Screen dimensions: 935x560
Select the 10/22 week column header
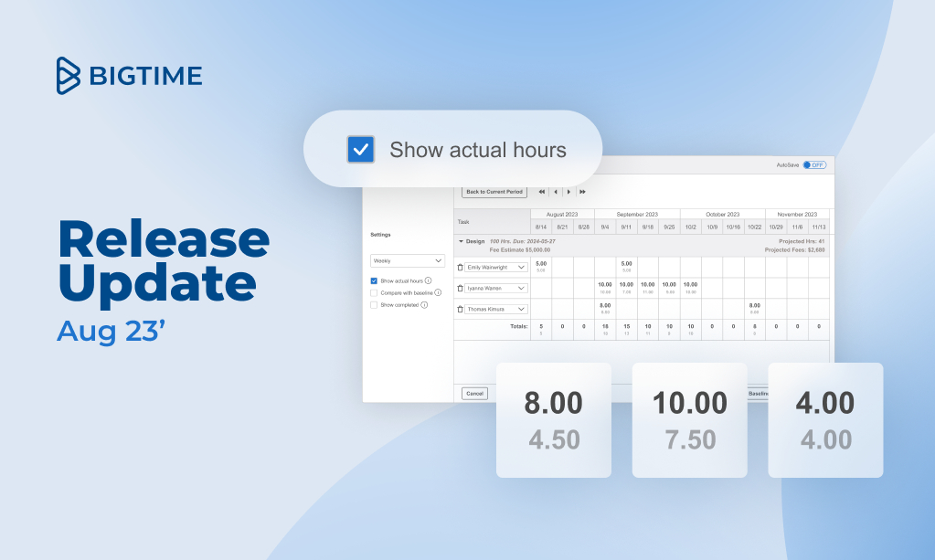[755, 227]
